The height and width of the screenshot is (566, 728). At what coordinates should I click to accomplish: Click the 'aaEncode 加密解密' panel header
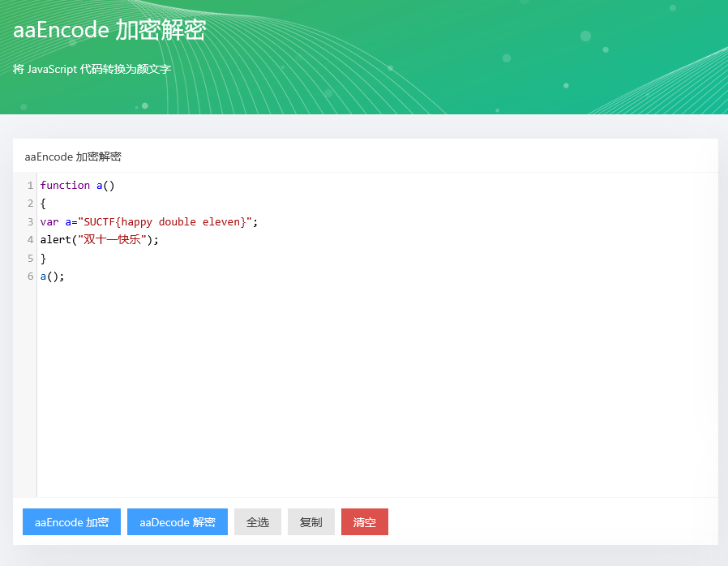click(73, 157)
